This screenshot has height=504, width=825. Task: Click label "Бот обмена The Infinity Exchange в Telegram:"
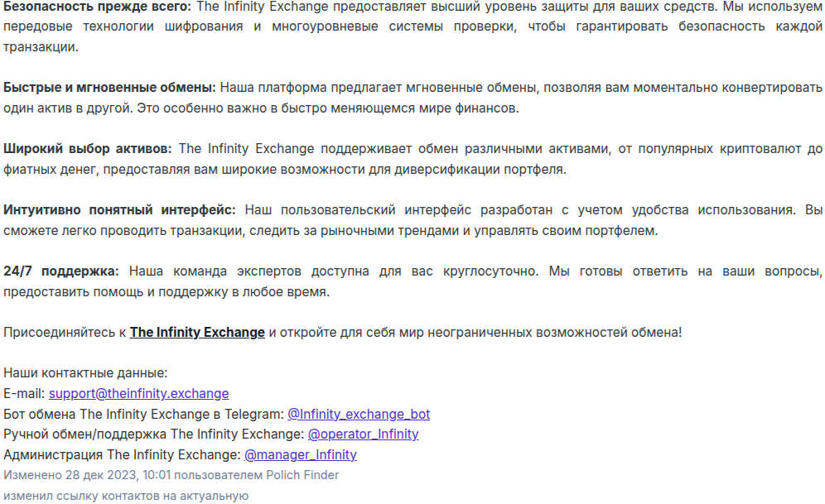(143, 414)
